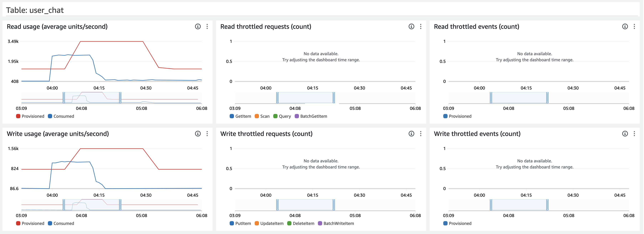Open info icon for Read throttled events

pos(625,26)
